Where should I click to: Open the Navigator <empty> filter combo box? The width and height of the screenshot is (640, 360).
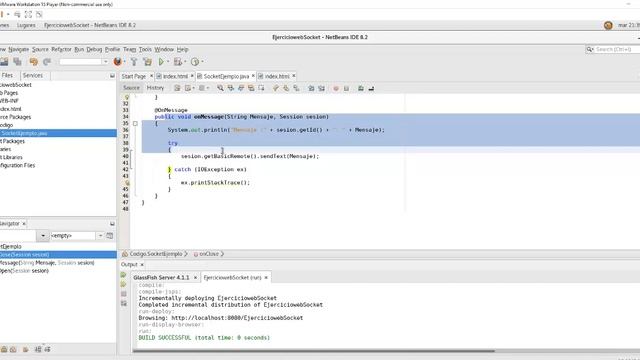[77, 236]
